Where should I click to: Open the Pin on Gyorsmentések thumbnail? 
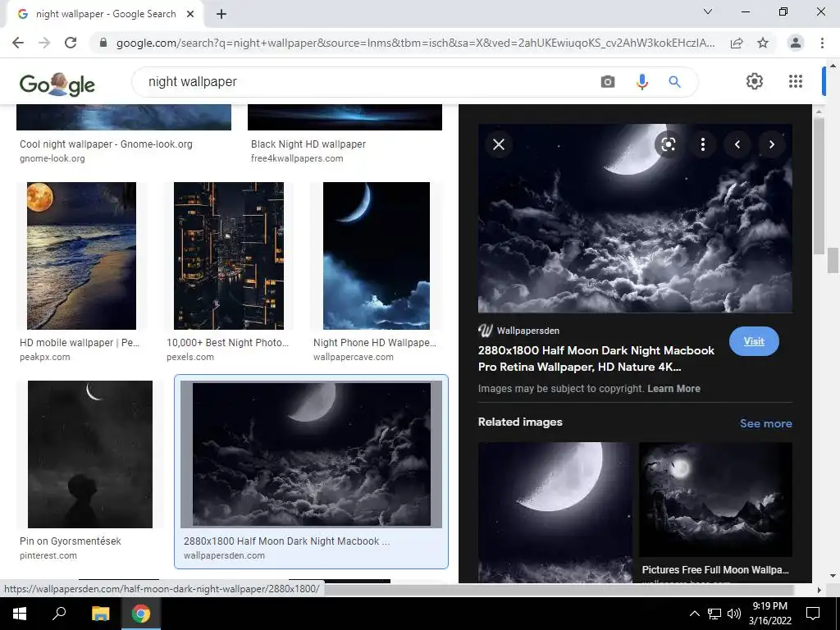[x=90, y=454]
